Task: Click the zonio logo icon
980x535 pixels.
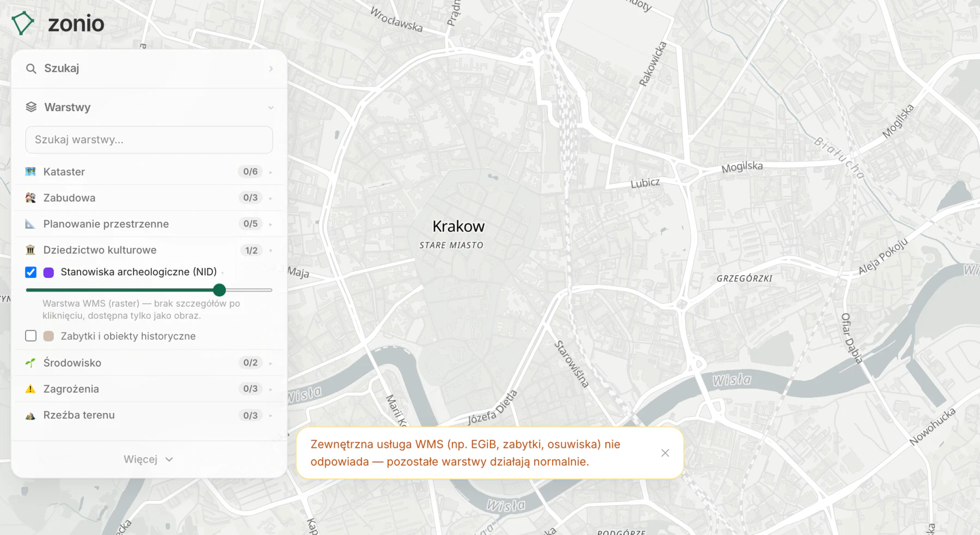Action: pyautogui.click(x=23, y=23)
